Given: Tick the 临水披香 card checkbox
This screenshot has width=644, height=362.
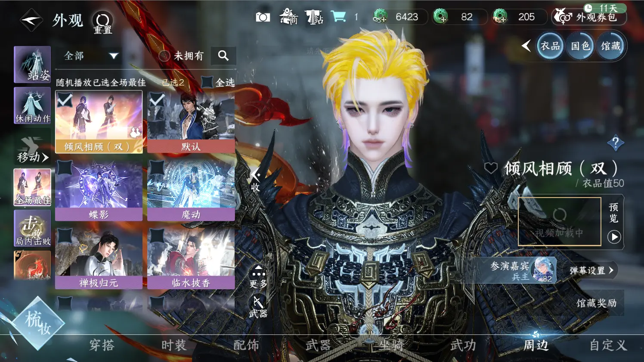Looking at the screenshot, I should point(157,235).
